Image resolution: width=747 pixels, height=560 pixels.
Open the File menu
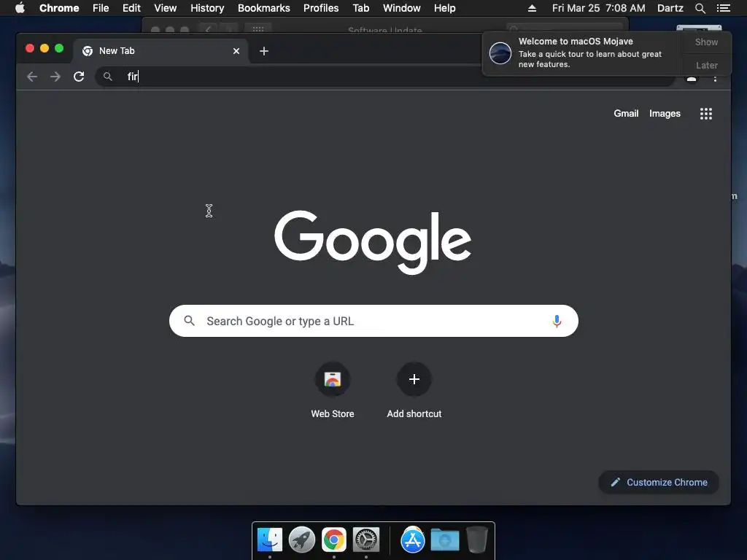click(101, 8)
